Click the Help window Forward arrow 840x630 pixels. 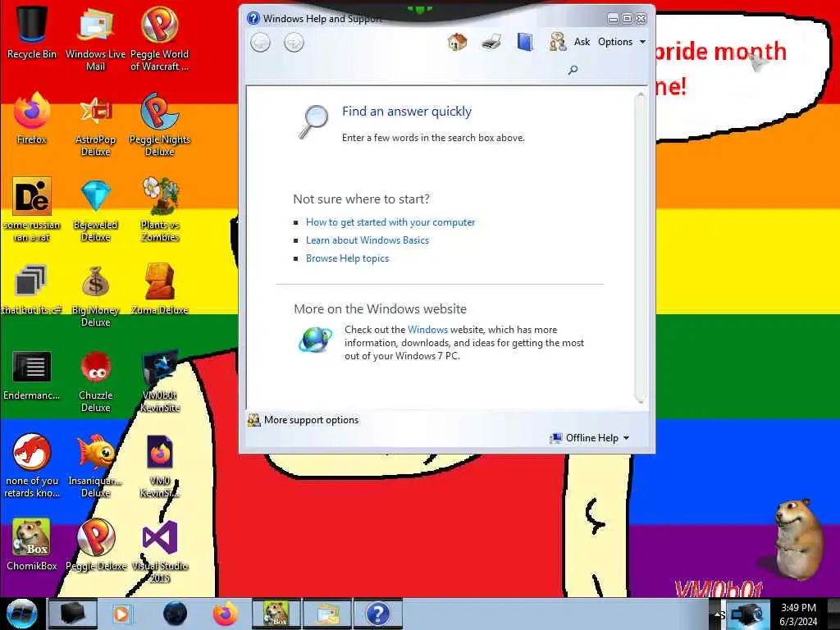pos(294,43)
